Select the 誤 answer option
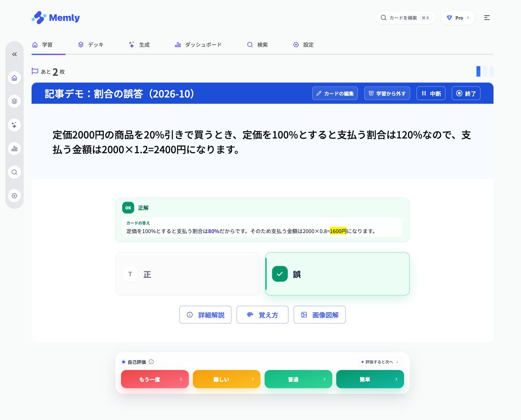 (x=337, y=274)
